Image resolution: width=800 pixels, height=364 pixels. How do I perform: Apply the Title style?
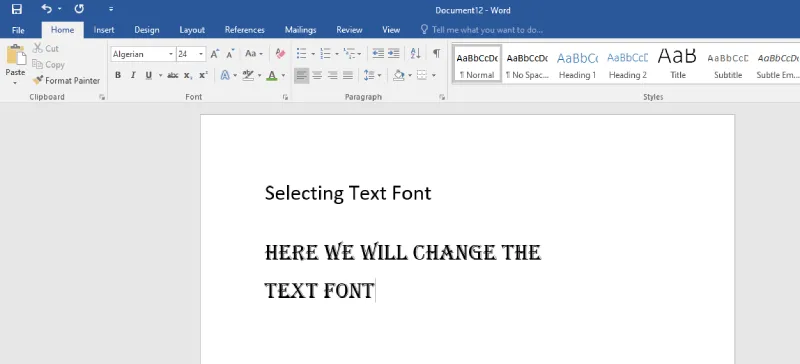(678, 64)
